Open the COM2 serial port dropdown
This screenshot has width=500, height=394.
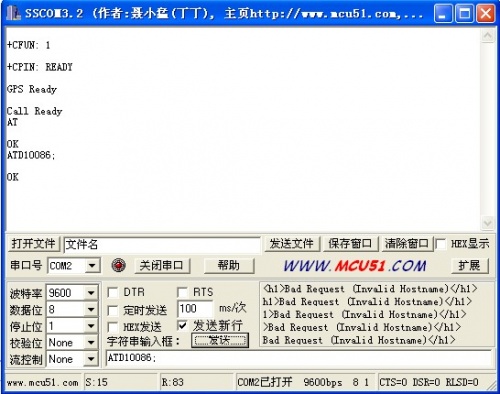click(92, 266)
